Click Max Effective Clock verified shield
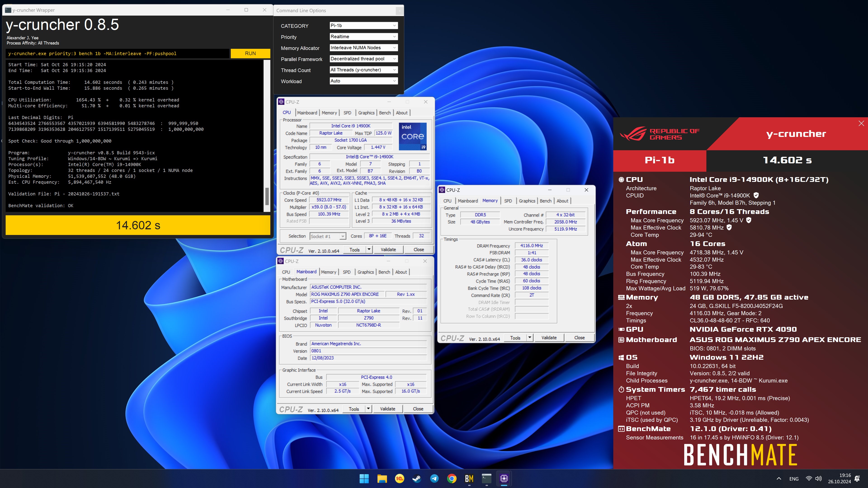 tap(729, 227)
